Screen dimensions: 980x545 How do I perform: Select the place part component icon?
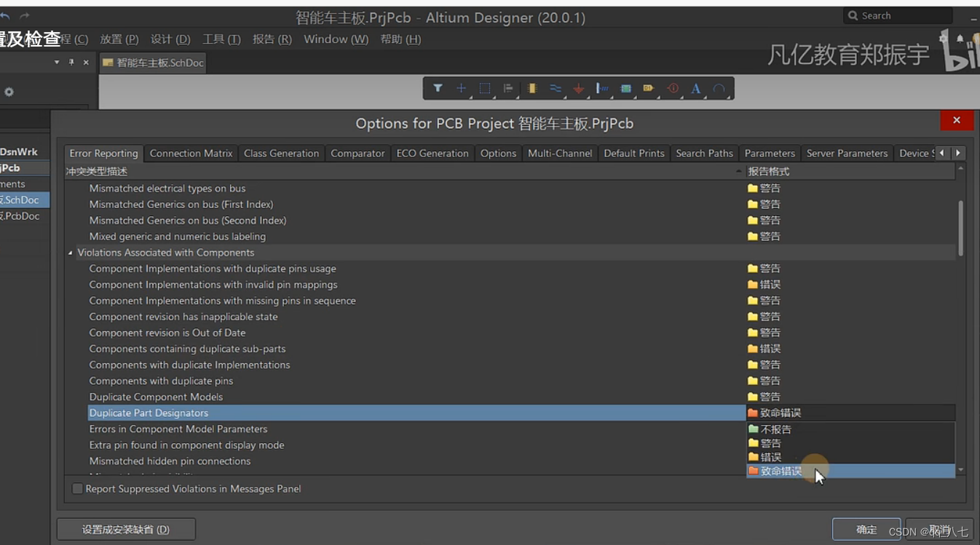click(532, 88)
